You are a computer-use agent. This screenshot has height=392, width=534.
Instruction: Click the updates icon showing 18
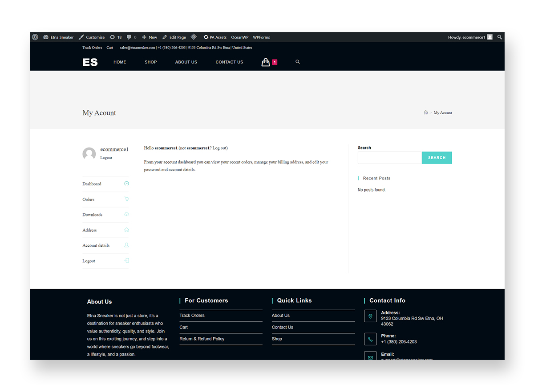click(116, 37)
